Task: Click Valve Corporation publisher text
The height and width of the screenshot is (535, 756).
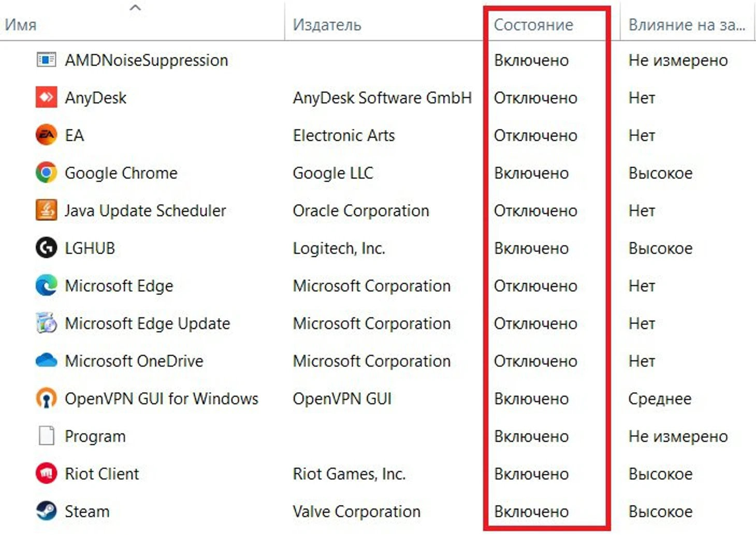Action: pyautogui.click(x=356, y=512)
